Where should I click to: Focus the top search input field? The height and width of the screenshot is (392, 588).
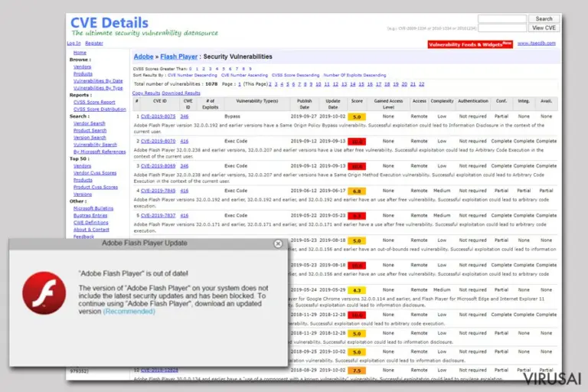click(x=502, y=18)
